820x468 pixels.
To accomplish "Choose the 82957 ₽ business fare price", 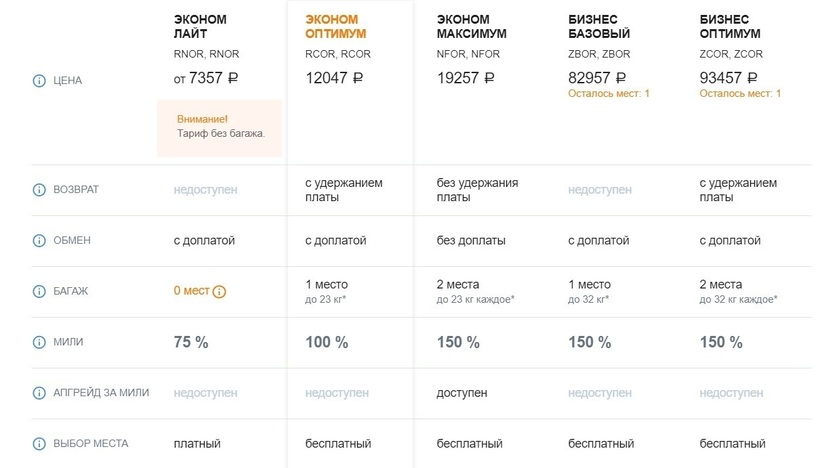I will (598, 77).
